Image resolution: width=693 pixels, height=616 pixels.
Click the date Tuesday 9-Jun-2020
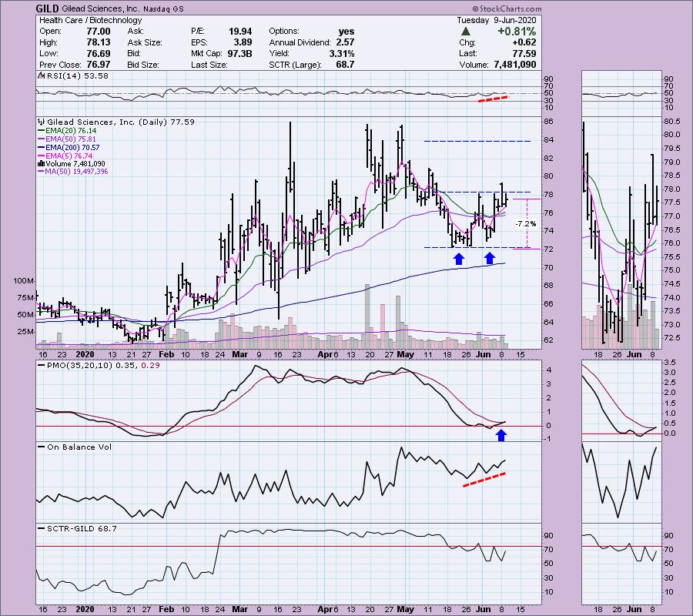(497, 20)
